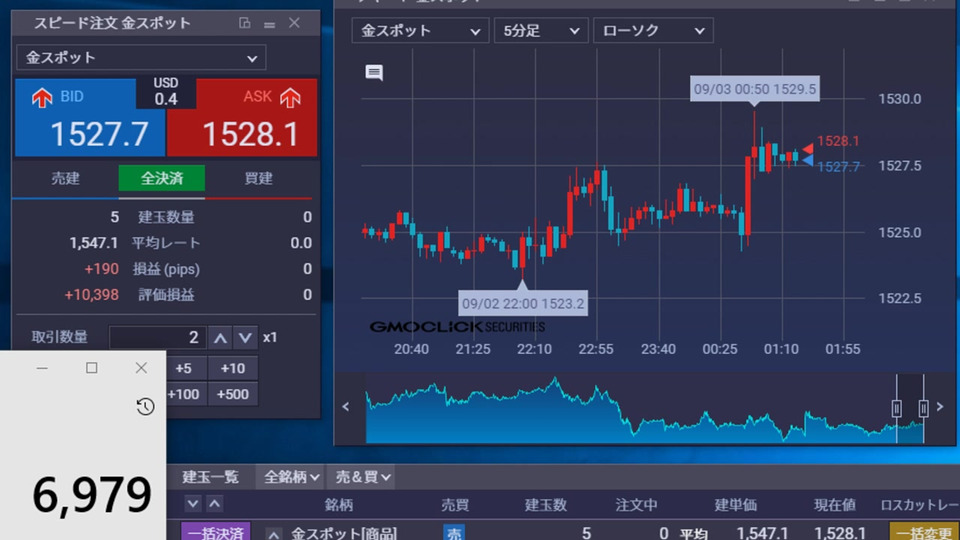Click the green 全決済 button

[162, 178]
